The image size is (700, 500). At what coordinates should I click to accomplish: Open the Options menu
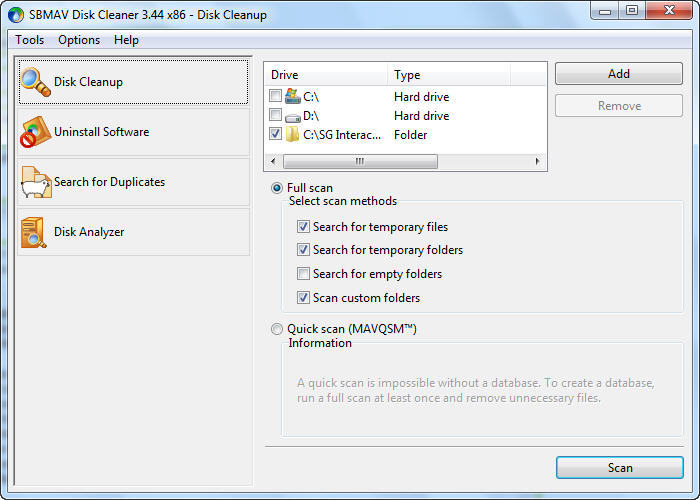point(79,40)
